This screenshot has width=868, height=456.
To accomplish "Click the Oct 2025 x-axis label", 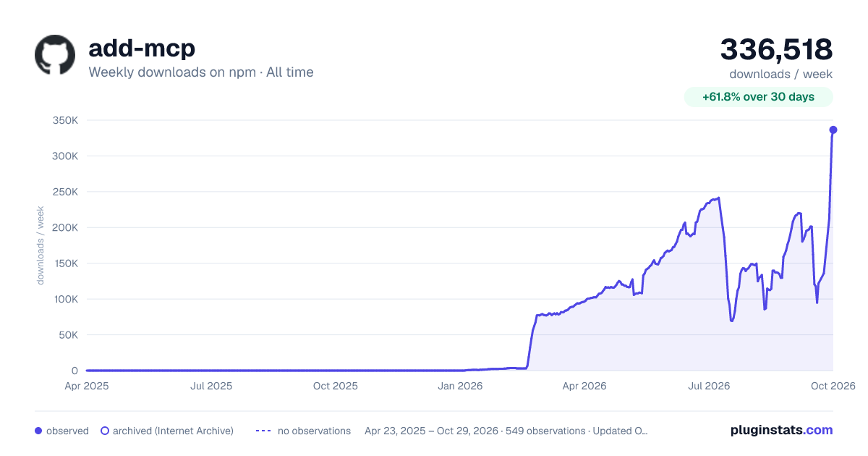I will 336,386.
